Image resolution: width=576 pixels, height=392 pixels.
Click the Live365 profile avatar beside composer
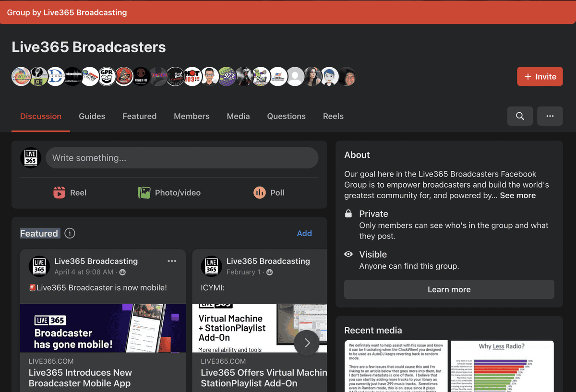[31, 158]
